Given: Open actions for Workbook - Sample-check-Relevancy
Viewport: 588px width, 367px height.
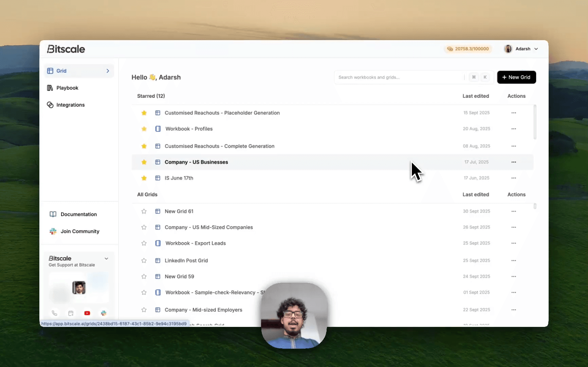Looking at the screenshot, I should point(514,293).
